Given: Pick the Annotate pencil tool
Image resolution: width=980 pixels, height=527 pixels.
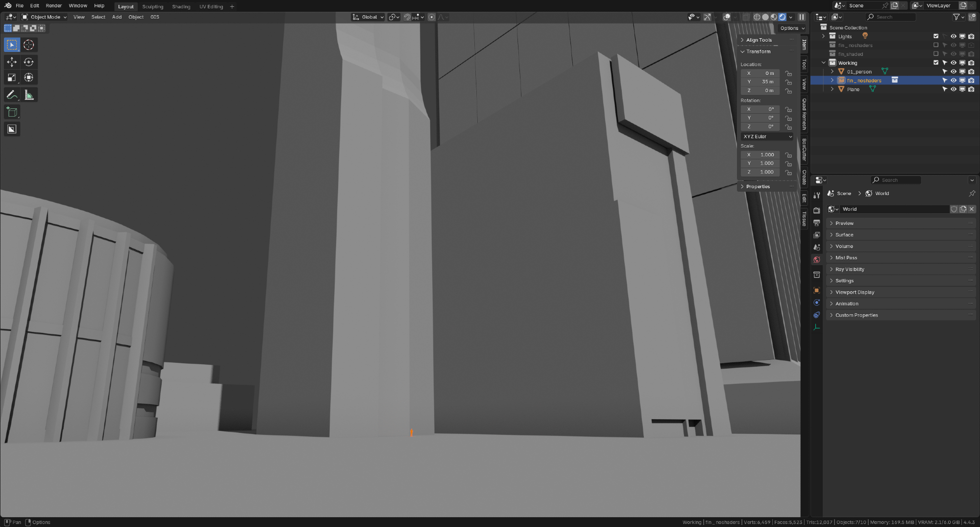Looking at the screenshot, I should tap(12, 95).
